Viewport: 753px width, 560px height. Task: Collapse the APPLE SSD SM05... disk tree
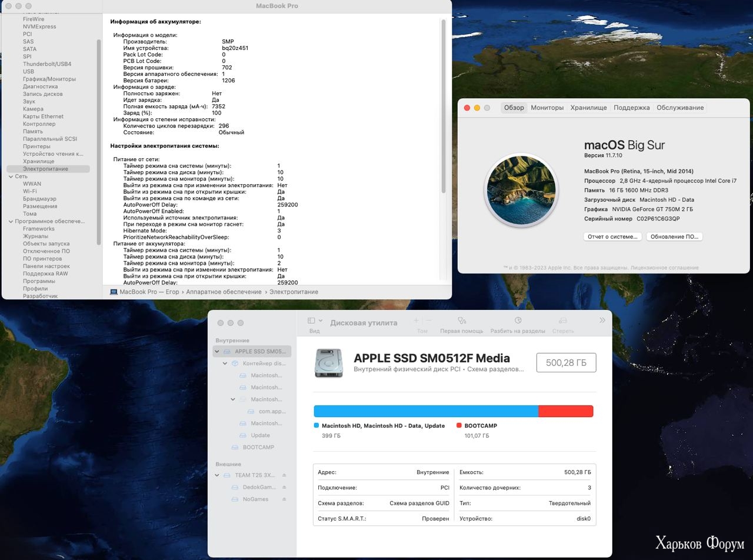217,351
